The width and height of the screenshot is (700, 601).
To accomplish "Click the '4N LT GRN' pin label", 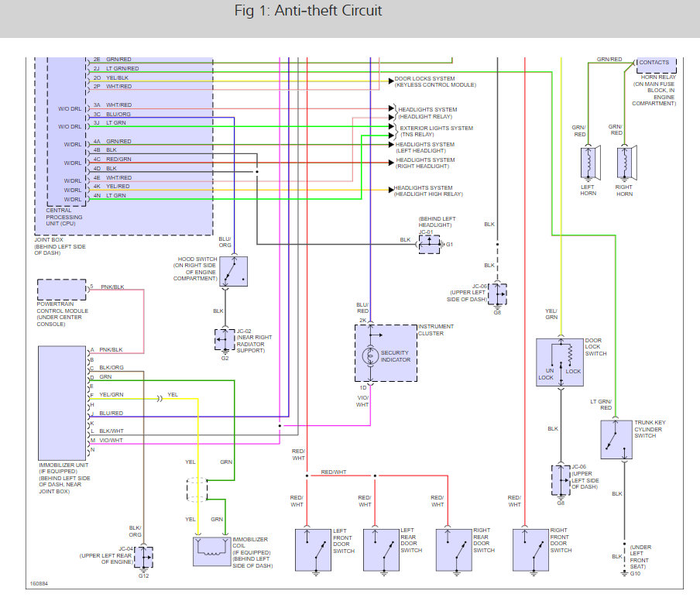I will [x=109, y=196].
